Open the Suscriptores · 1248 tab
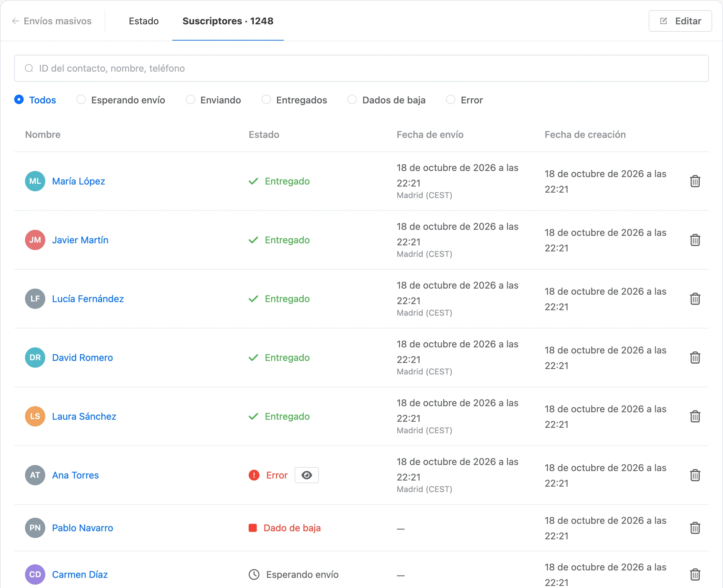723x588 pixels. point(228,21)
